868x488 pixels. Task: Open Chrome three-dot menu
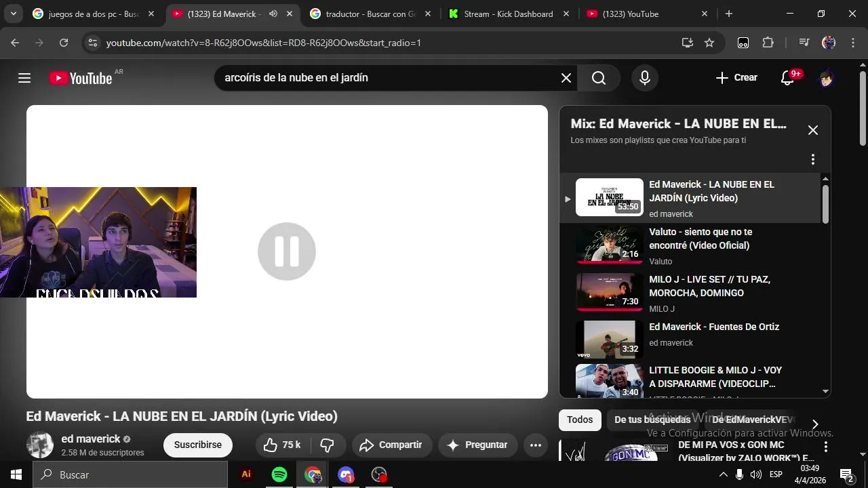(x=852, y=43)
